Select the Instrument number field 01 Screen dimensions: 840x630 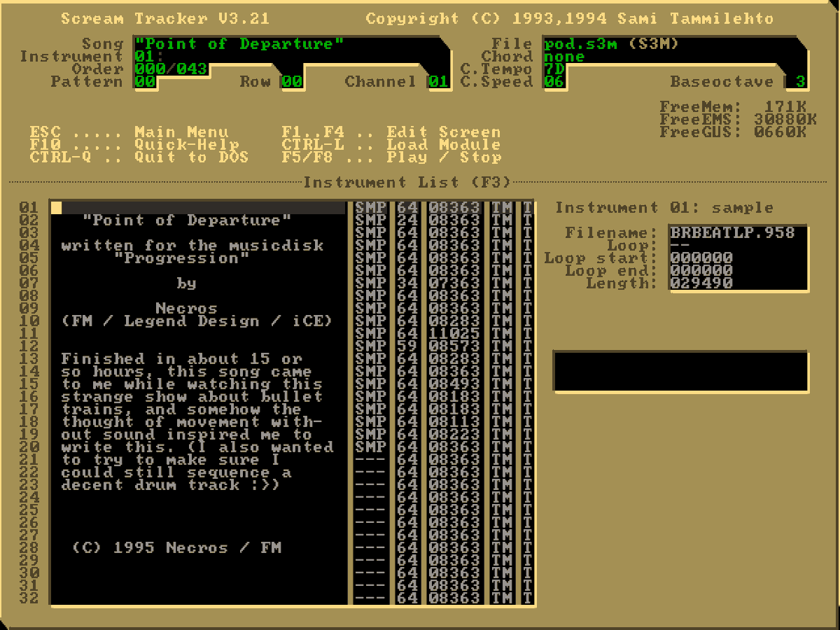(144, 57)
